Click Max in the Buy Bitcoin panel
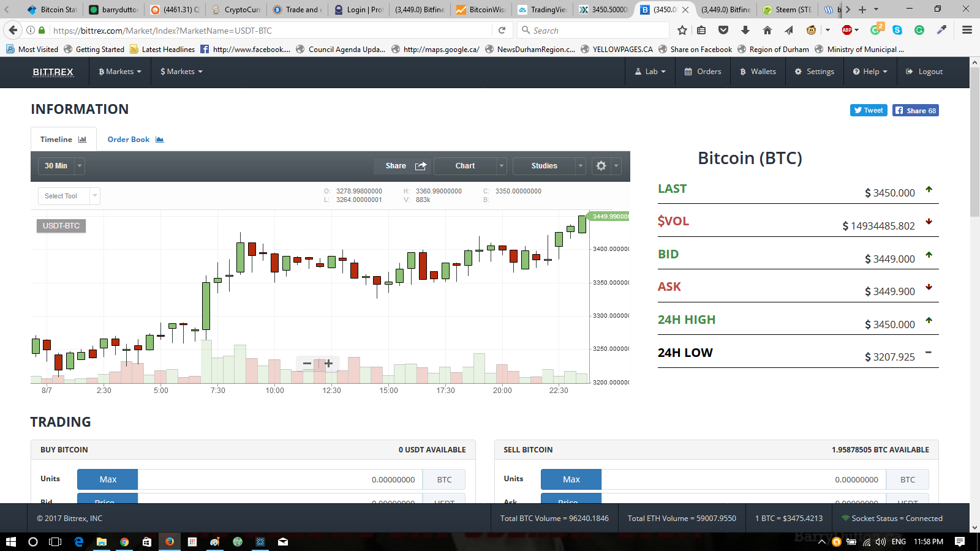 point(108,479)
